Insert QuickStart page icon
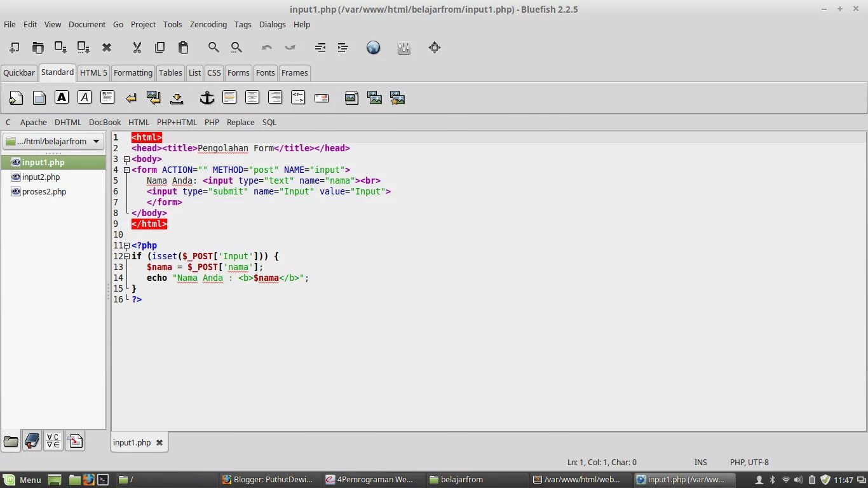The image size is (868, 488). [16, 98]
